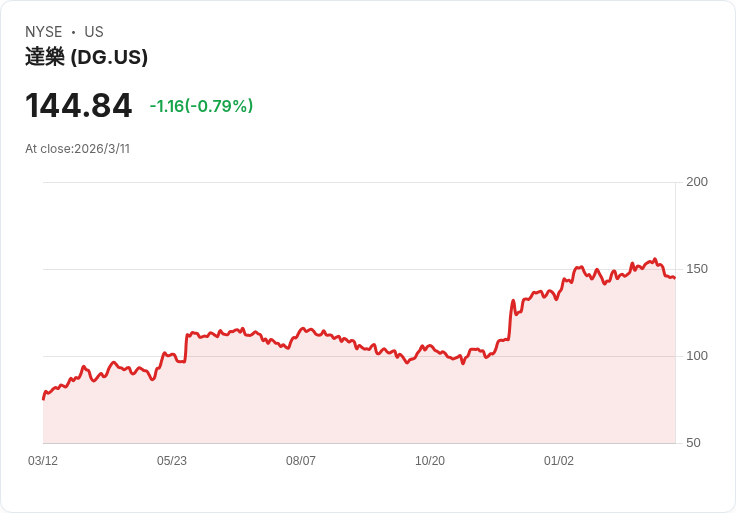
Task: Select the 03/12 date on the x-axis
Action: [43, 461]
